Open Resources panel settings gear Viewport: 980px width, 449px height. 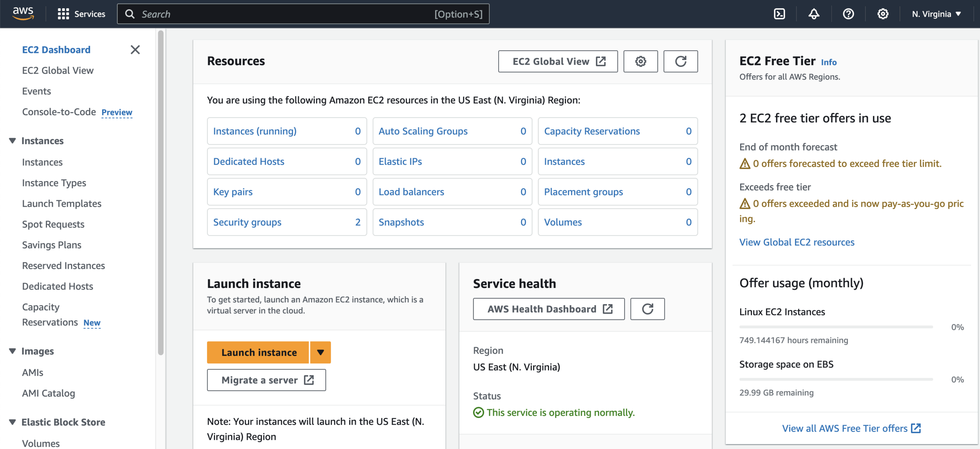(x=641, y=62)
